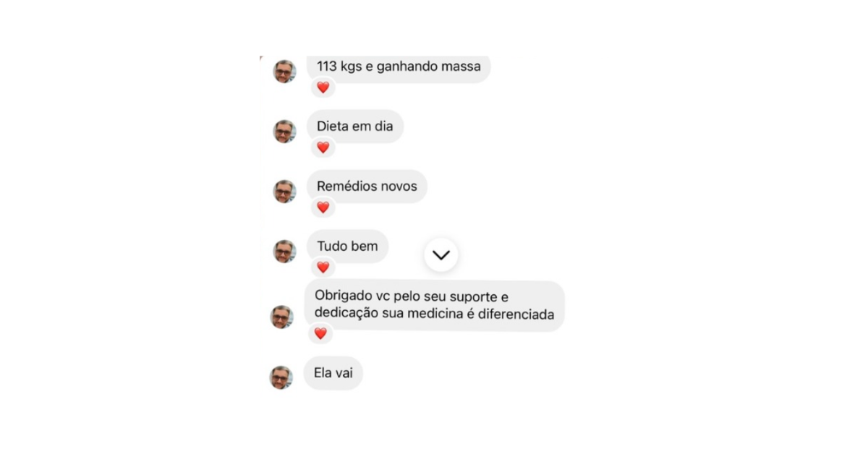The image size is (868, 454).
Task: Select the 'Obrigado vc pelo seu suporte' bubble
Action: tap(434, 307)
